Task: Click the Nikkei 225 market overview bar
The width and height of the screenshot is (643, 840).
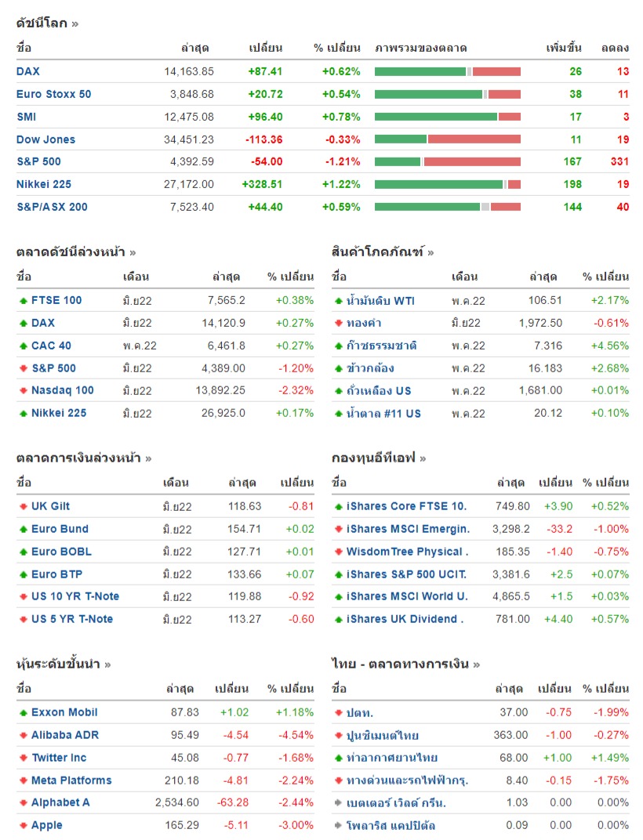Action: click(x=447, y=184)
